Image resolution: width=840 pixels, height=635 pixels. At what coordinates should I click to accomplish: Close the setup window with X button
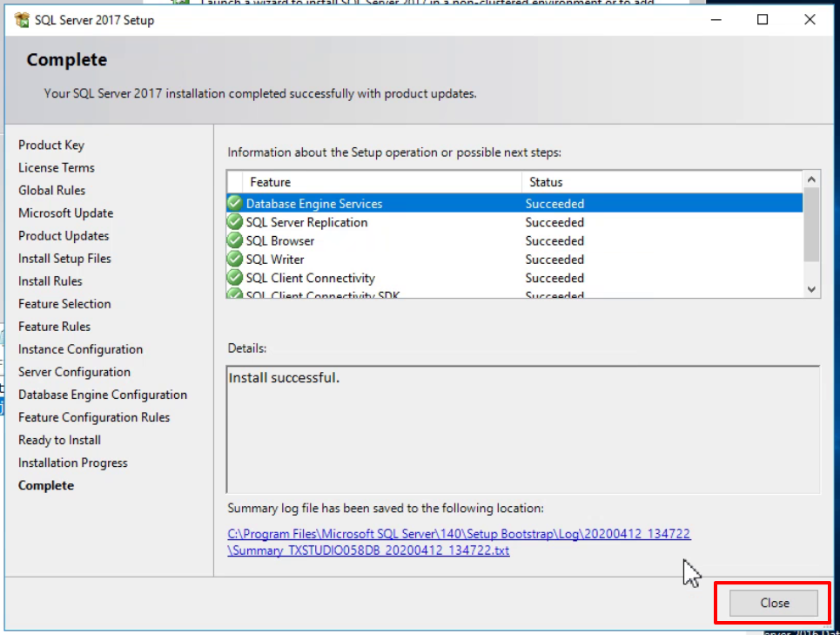(x=810, y=20)
